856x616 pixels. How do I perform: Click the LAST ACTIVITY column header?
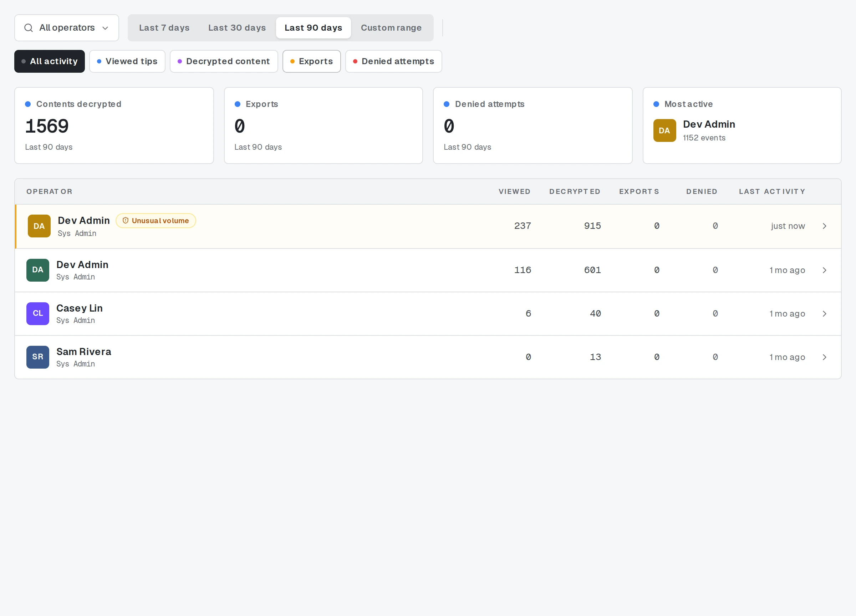[772, 192]
